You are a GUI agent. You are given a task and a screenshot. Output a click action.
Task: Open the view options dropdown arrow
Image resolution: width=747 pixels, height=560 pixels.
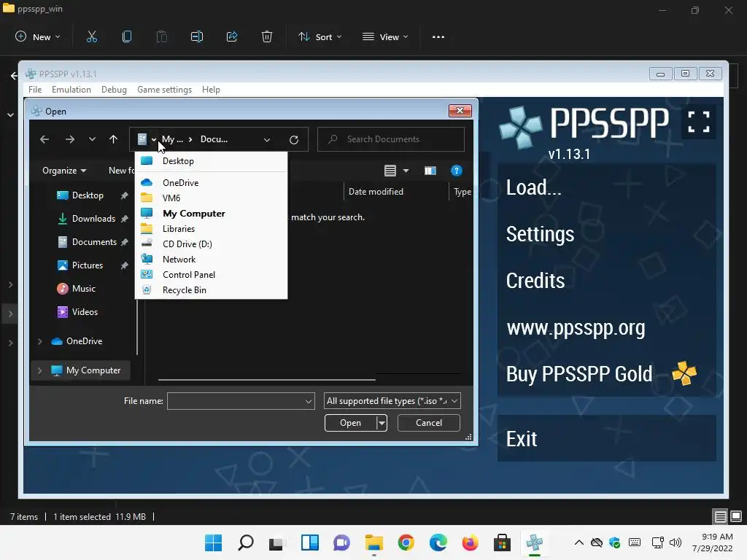click(406, 171)
